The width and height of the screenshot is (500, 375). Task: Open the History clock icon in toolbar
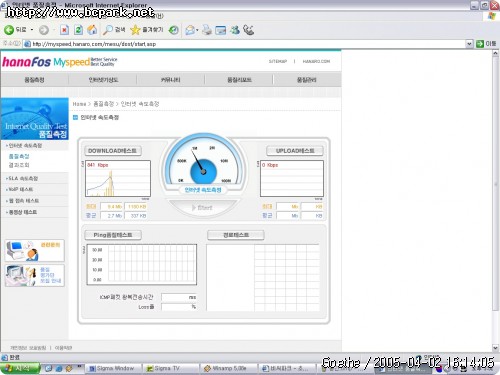[x=173, y=30]
